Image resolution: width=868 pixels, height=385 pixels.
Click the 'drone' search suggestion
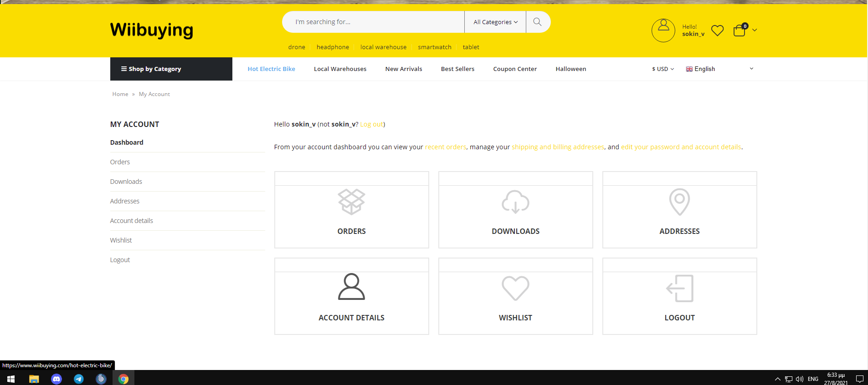click(x=297, y=47)
